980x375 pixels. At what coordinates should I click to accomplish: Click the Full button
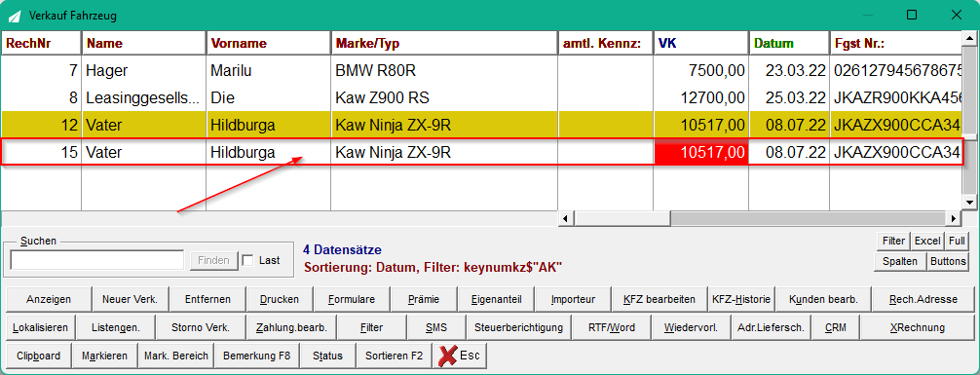tap(957, 242)
